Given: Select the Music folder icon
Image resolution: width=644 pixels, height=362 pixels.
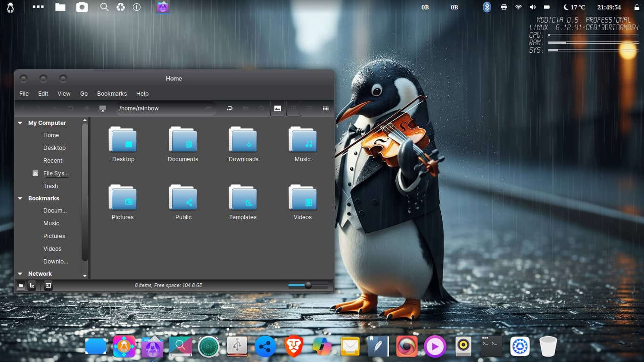Looking at the screenshot, I should tap(302, 140).
